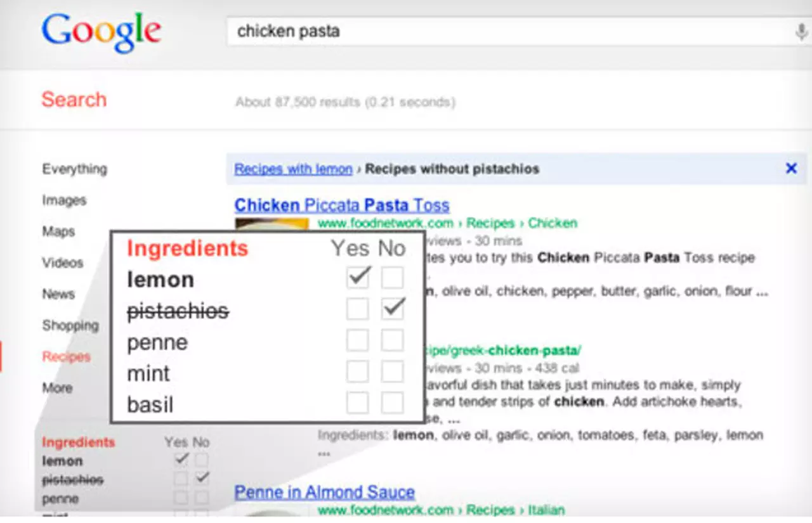Switch to Shopping search category
The width and height of the screenshot is (812, 523).
[x=70, y=325]
